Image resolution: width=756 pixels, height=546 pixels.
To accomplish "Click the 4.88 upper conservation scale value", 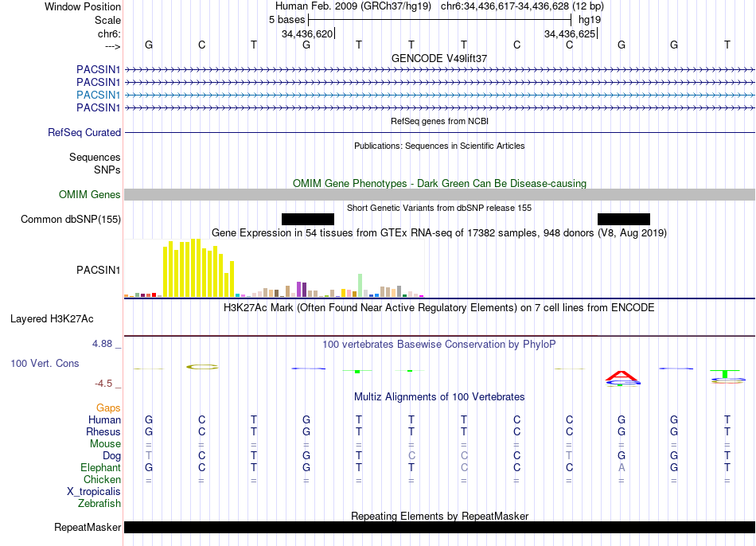I will tap(102, 344).
